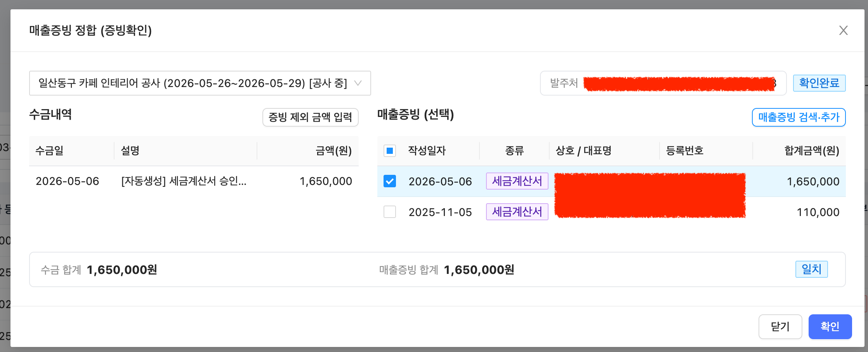Screen dimensions: 868x352
Task: Click the 증빙 제외 금액 입력 button
Action: tap(310, 117)
